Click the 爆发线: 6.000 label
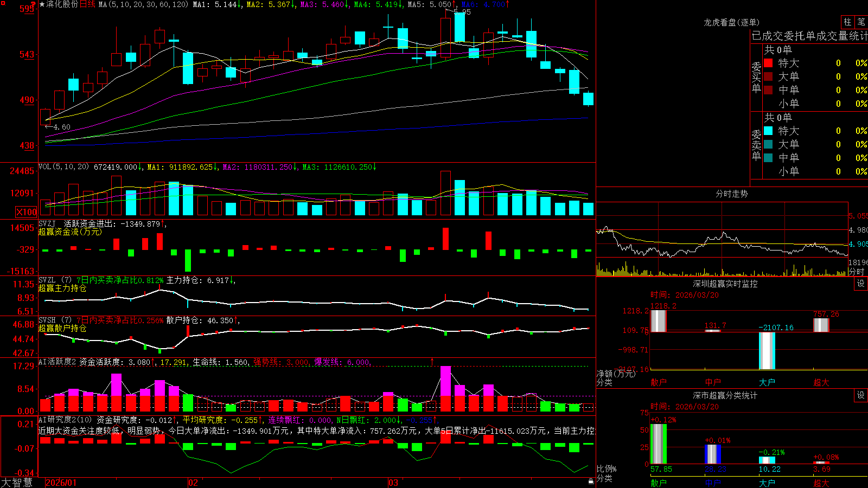868x488 pixels. pos(342,362)
